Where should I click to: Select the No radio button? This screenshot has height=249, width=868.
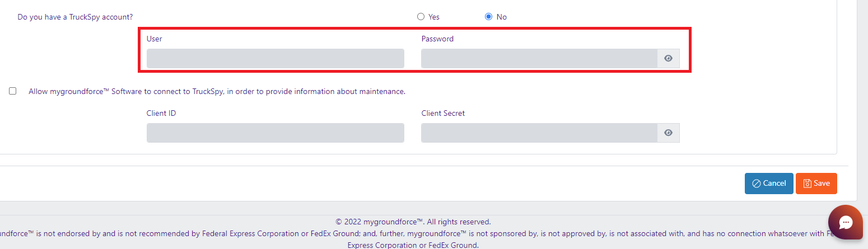pos(488,17)
